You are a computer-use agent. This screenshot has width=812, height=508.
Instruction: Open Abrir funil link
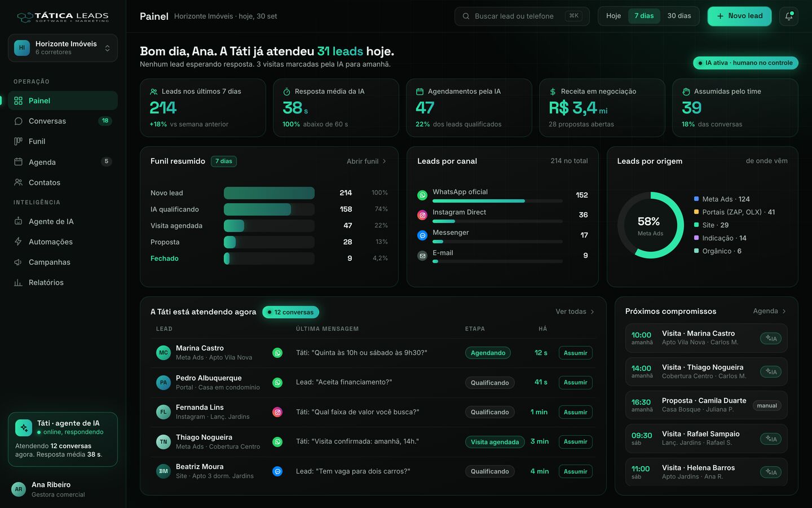click(x=367, y=161)
